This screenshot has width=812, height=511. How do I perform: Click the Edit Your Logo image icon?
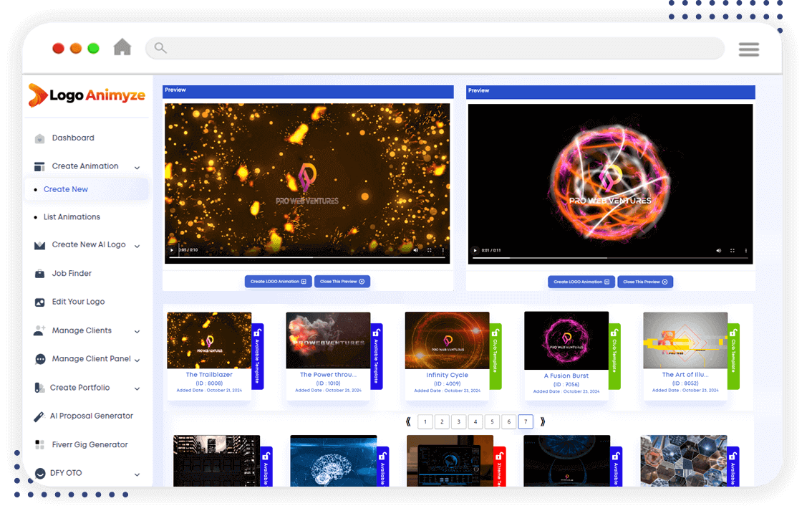point(39,302)
